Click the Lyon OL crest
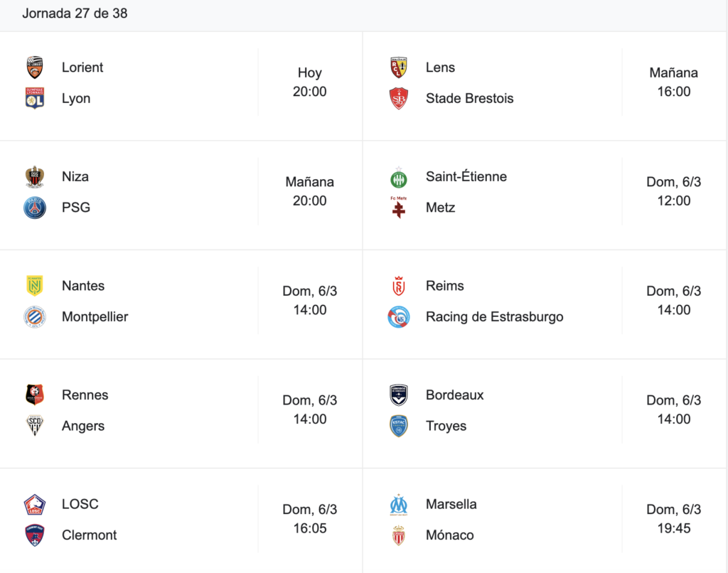This screenshot has width=728, height=573. (35, 98)
